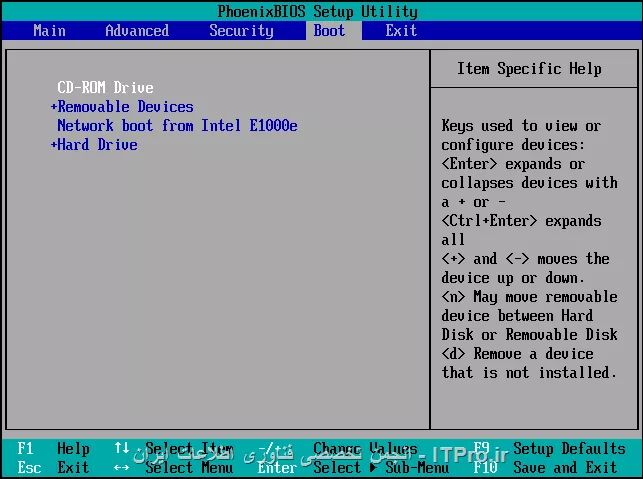Click the 'that is not installed.' help line
643x479 pixels.
pos(529,372)
